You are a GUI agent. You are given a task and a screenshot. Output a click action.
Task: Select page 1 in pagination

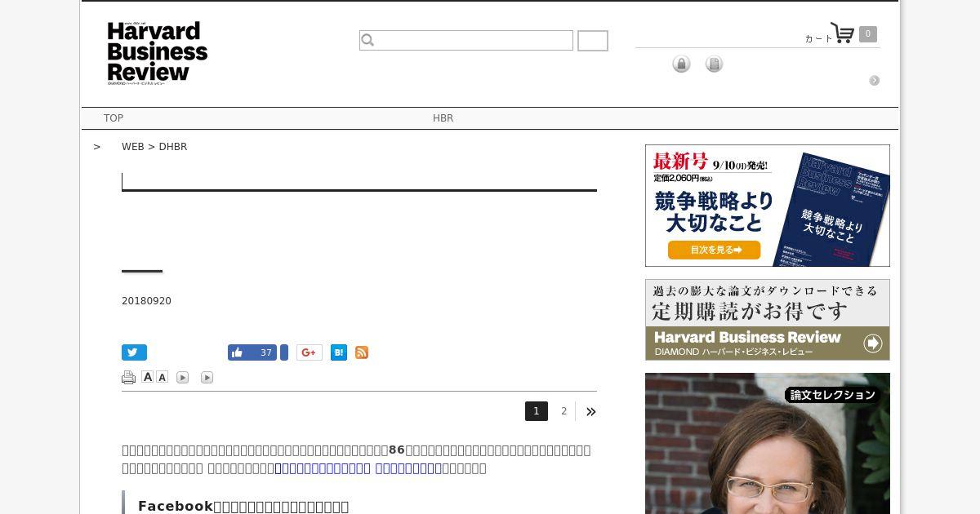tap(537, 411)
